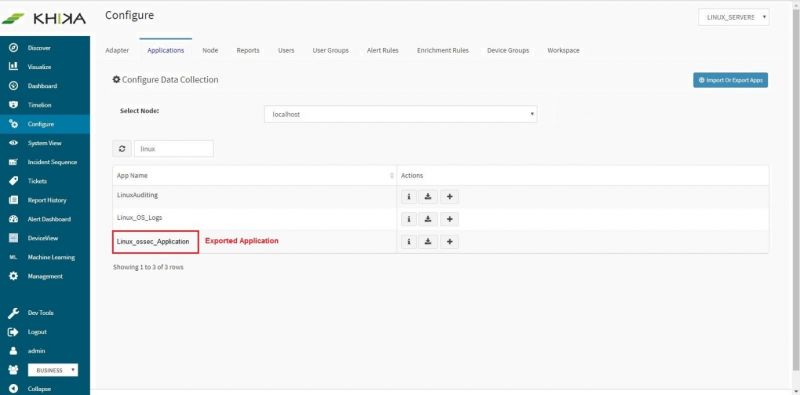Click the KHIKA logo
Viewport: 800px width, 395px height.
click(44, 19)
